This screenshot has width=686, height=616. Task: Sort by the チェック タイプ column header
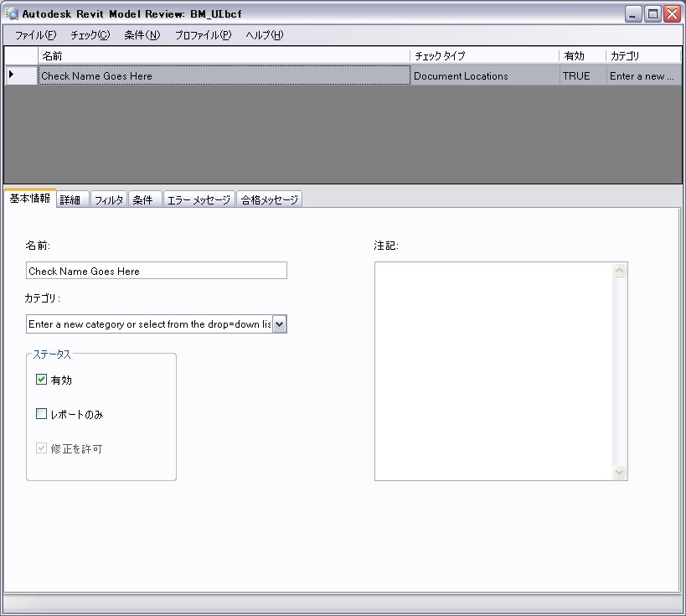pos(485,55)
